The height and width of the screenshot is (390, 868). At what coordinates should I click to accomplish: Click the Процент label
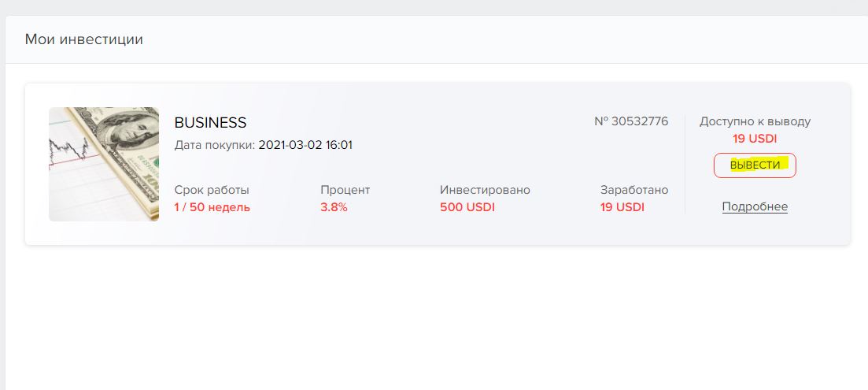[x=345, y=190]
